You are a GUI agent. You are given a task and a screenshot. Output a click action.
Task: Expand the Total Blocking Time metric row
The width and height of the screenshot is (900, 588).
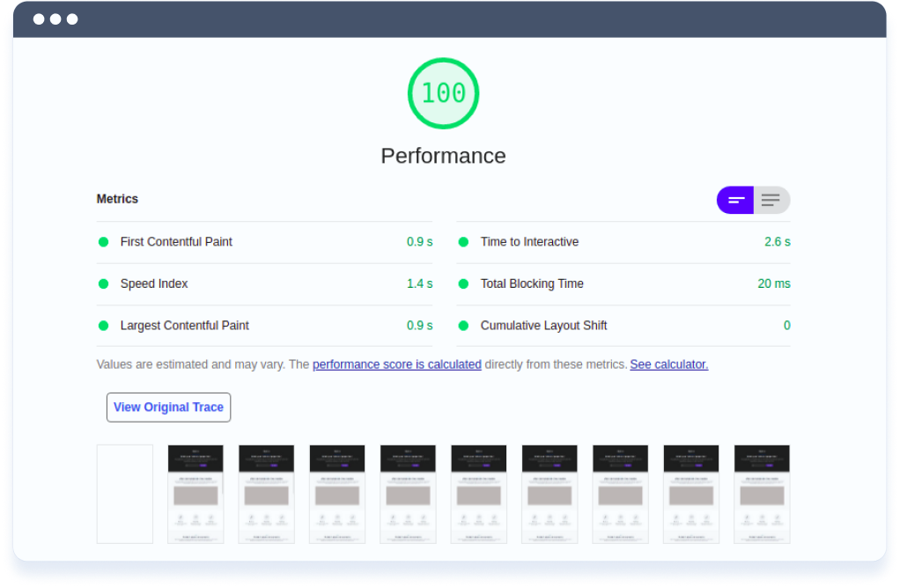point(623,284)
